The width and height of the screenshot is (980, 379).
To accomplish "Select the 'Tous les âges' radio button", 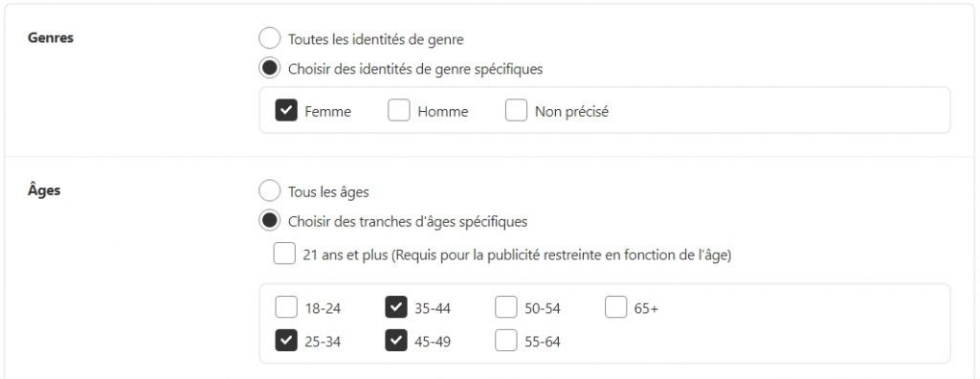I will (269, 191).
